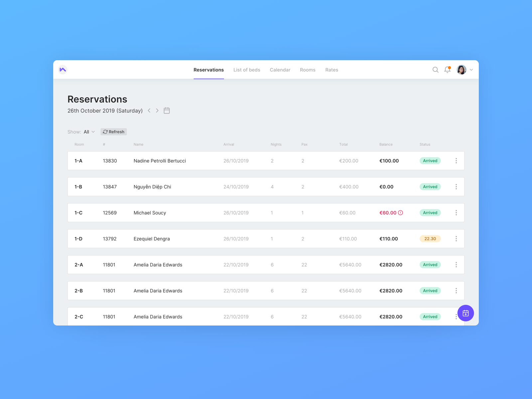The width and height of the screenshot is (532, 399).
Task: Open the row options for room 2-C
Action: [x=456, y=317]
